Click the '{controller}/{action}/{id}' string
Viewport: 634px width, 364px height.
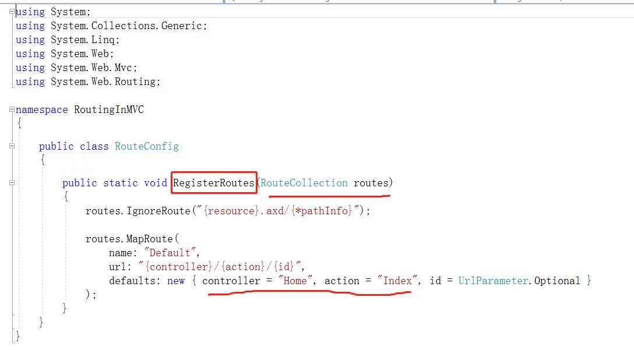220,267
